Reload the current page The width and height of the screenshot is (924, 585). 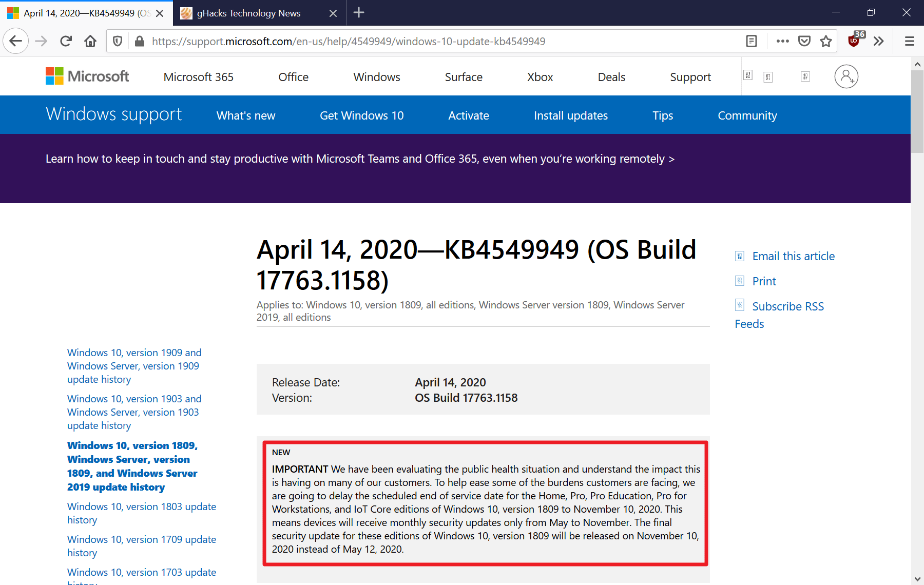[x=66, y=41]
